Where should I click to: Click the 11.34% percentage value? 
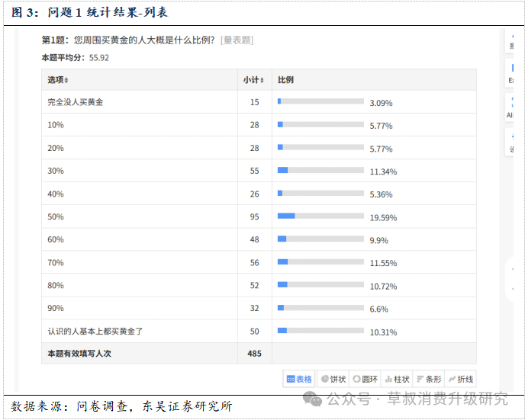point(383,172)
